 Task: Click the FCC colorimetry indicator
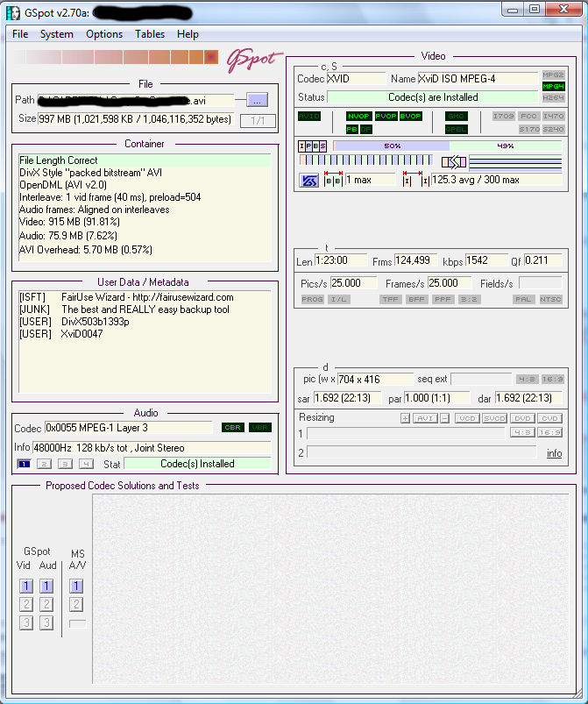pos(528,116)
